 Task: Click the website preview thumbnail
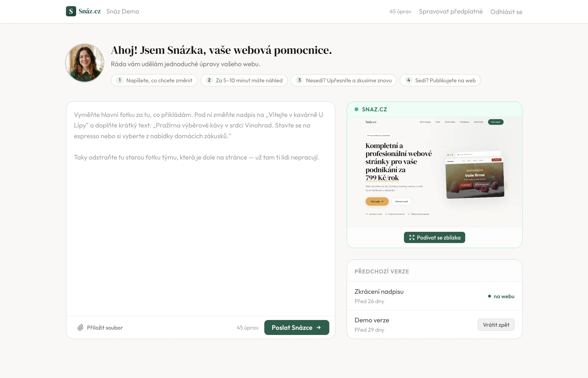tap(434, 172)
